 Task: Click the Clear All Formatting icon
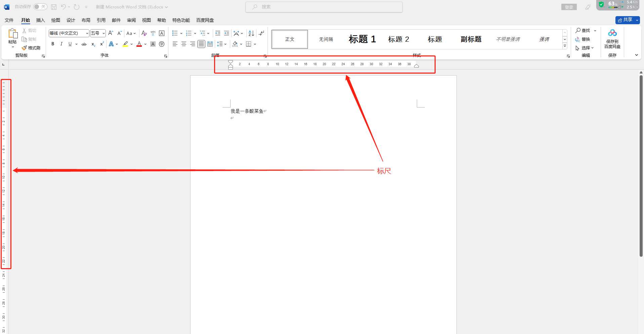144,33
